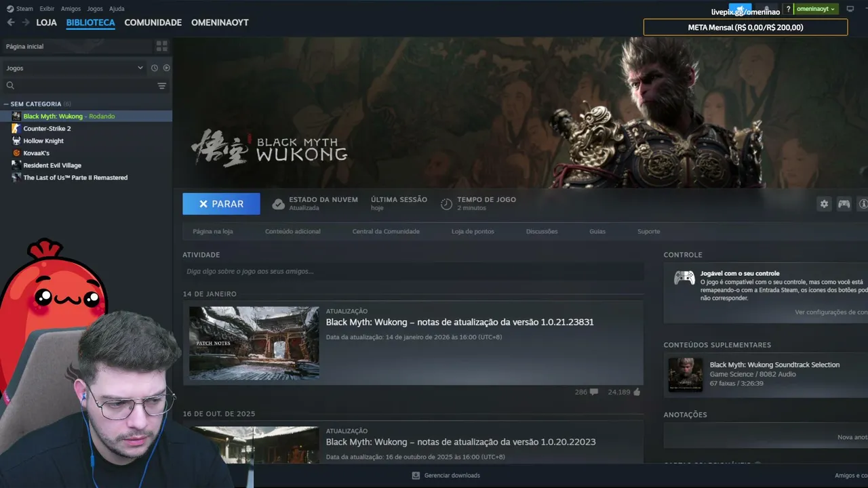868x488 pixels.
Task: Click the Black Myth: Wukong Soundtrack Selection title
Action: coord(774,365)
